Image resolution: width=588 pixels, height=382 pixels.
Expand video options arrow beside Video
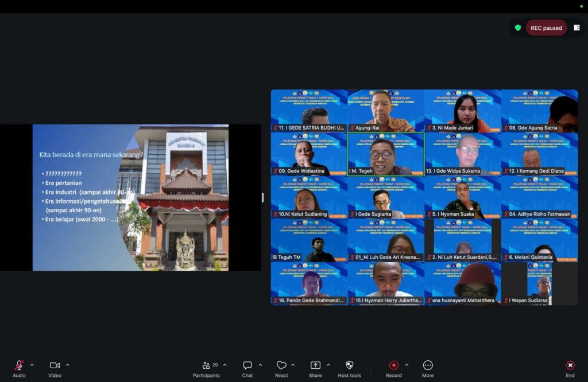coord(68,365)
